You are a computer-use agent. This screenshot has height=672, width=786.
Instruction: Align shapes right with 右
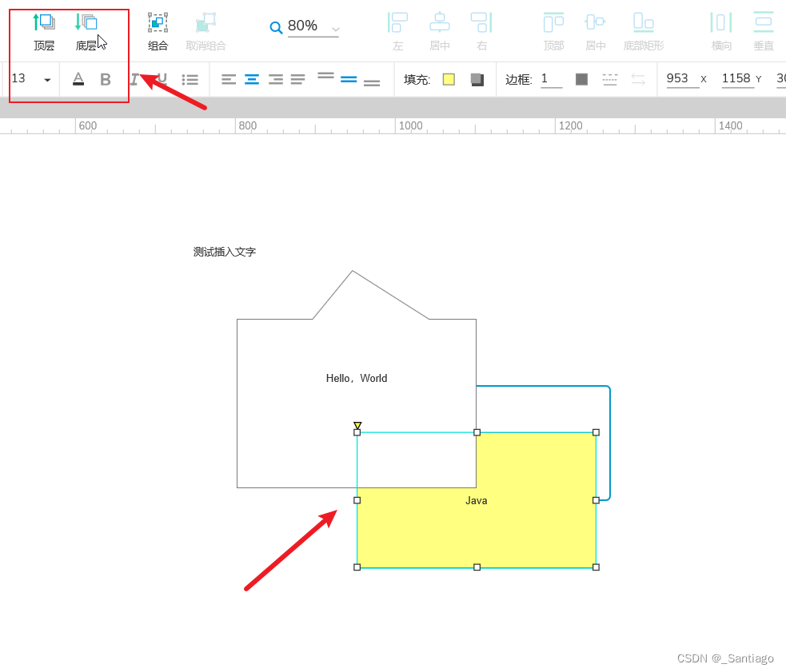[481, 32]
